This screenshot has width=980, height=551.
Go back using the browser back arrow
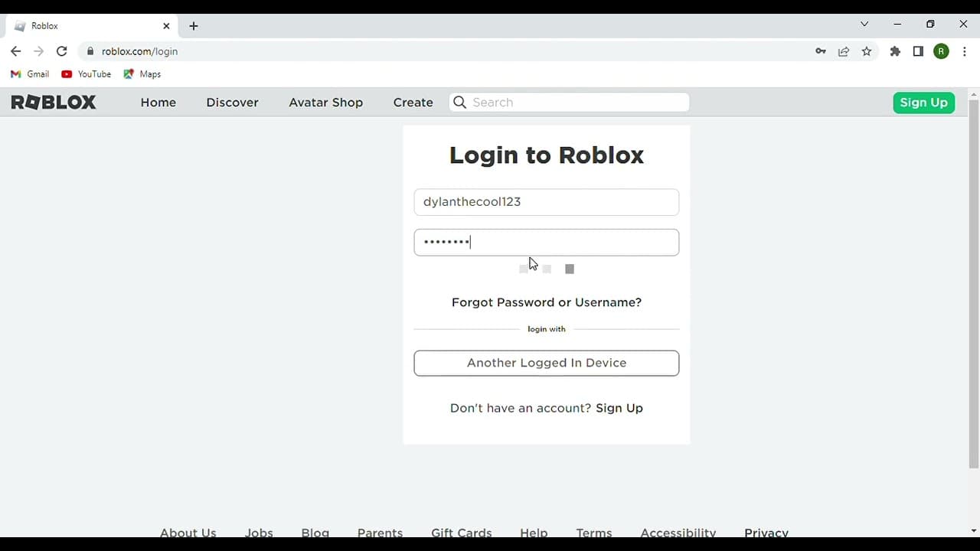pyautogui.click(x=16, y=51)
